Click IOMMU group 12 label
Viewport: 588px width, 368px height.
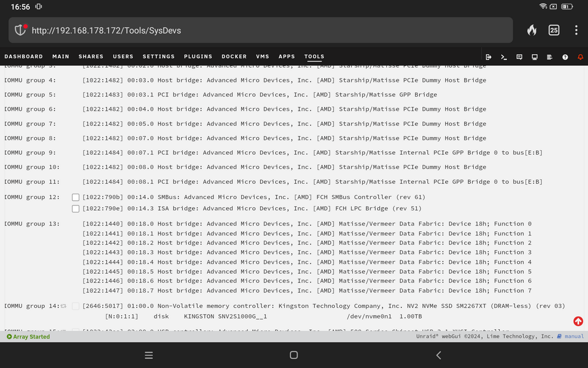32,197
